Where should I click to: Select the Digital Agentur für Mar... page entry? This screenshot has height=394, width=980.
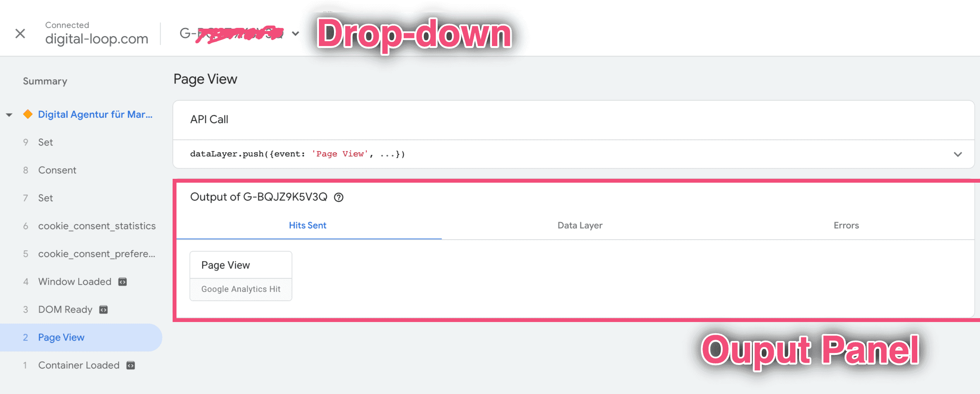click(95, 115)
